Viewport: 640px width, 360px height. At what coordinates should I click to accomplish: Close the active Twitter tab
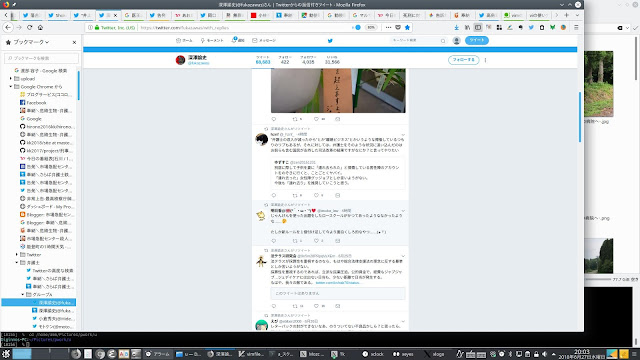click(x=115, y=15)
